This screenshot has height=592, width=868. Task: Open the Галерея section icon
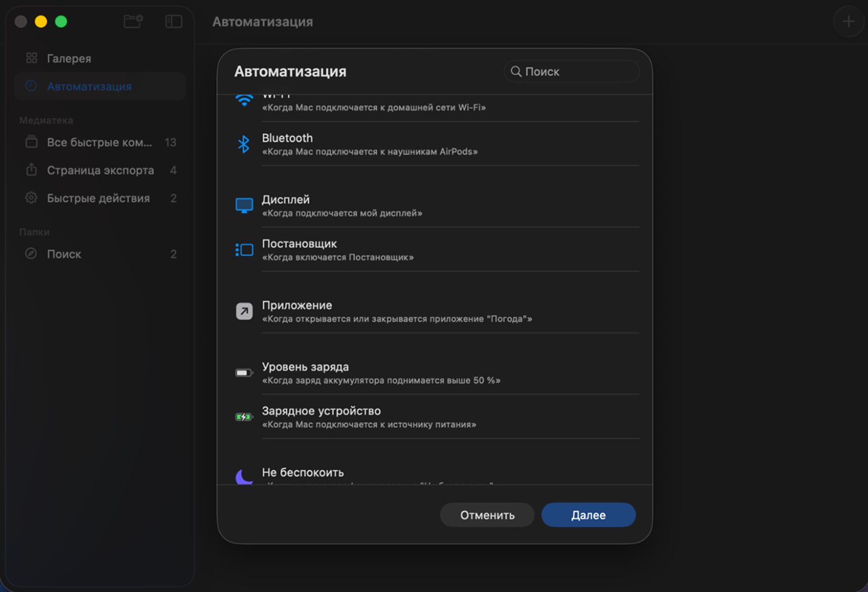(31, 58)
